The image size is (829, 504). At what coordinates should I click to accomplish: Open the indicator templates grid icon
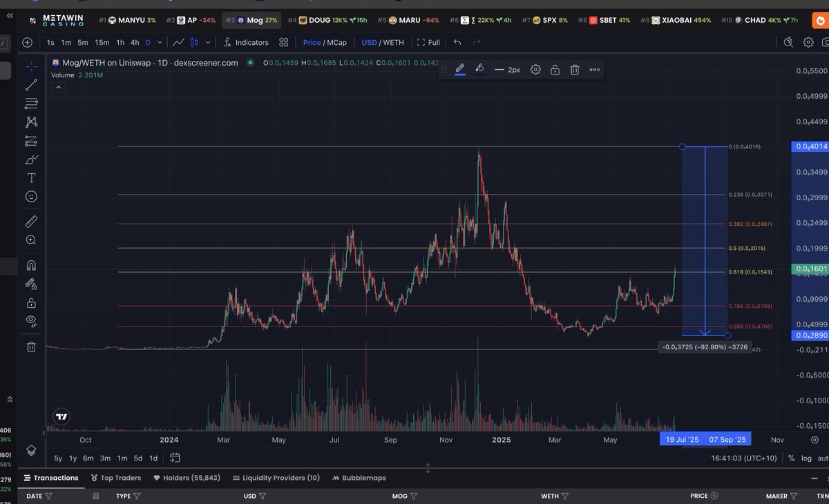(284, 42)
